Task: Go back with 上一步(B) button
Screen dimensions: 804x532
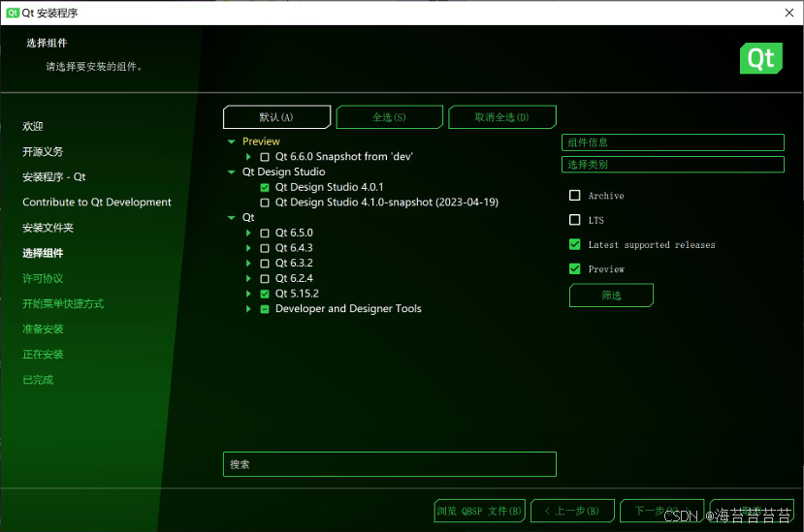Action: 572,511
